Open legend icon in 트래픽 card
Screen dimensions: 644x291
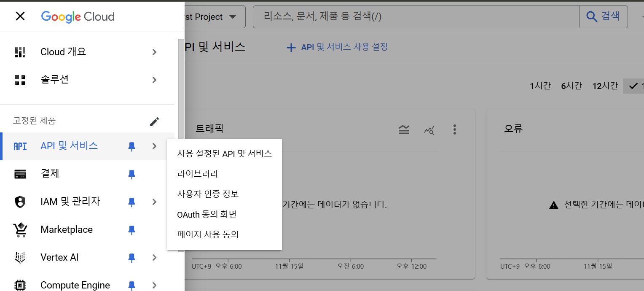click(x=404, y=129)
